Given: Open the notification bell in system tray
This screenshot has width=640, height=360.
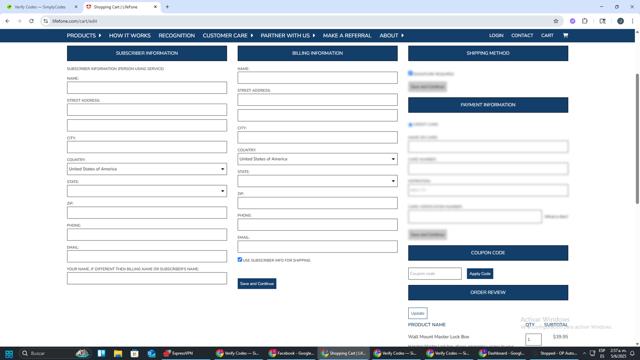Looking at the screenshot, I should click(x=632, y=353).
